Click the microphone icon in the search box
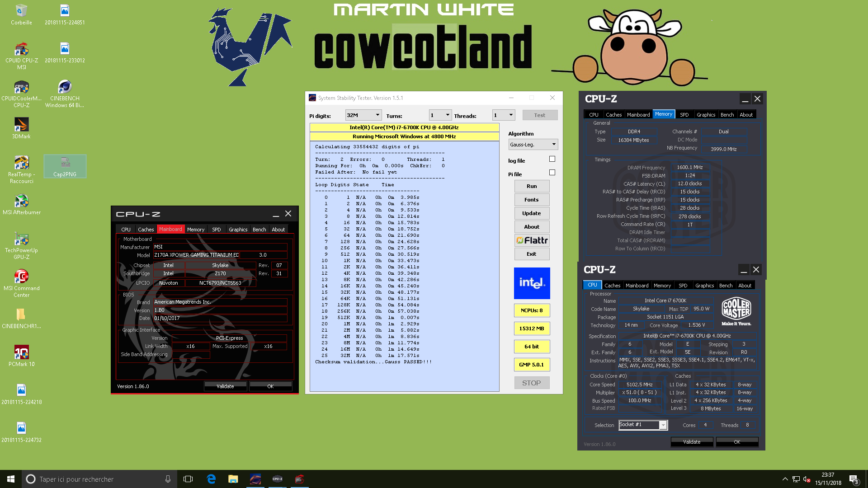Image resolution: width=868 pixels, height=488 pixels. click(168, 479)
